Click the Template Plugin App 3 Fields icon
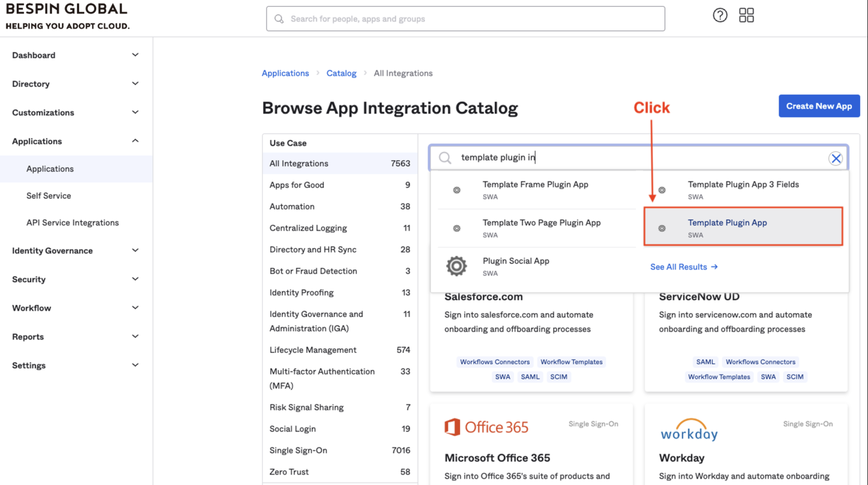The width and height of the screenshot is (868, 485). click(x=662, y=190)
